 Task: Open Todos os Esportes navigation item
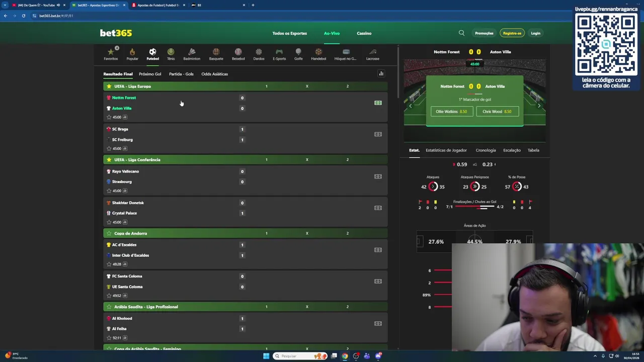coord(289,33)
